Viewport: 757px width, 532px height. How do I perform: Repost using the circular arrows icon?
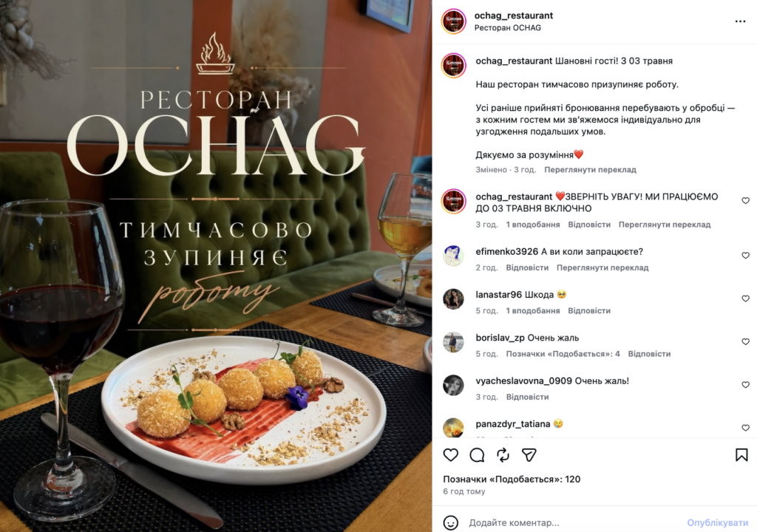(503, 454)
